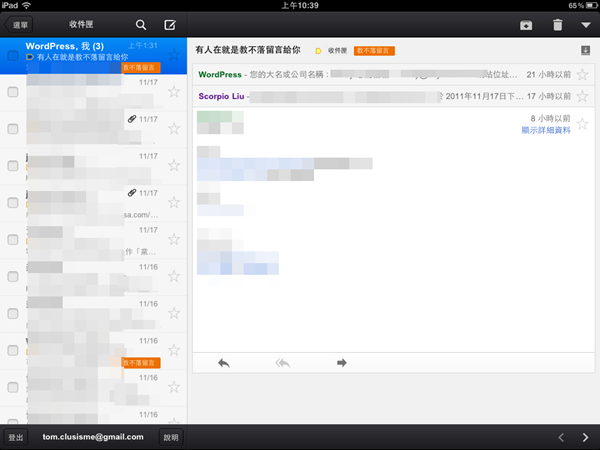Select checkbox of the WordPress conversation
Screen dimensions: 600x450
coord(13,57)
